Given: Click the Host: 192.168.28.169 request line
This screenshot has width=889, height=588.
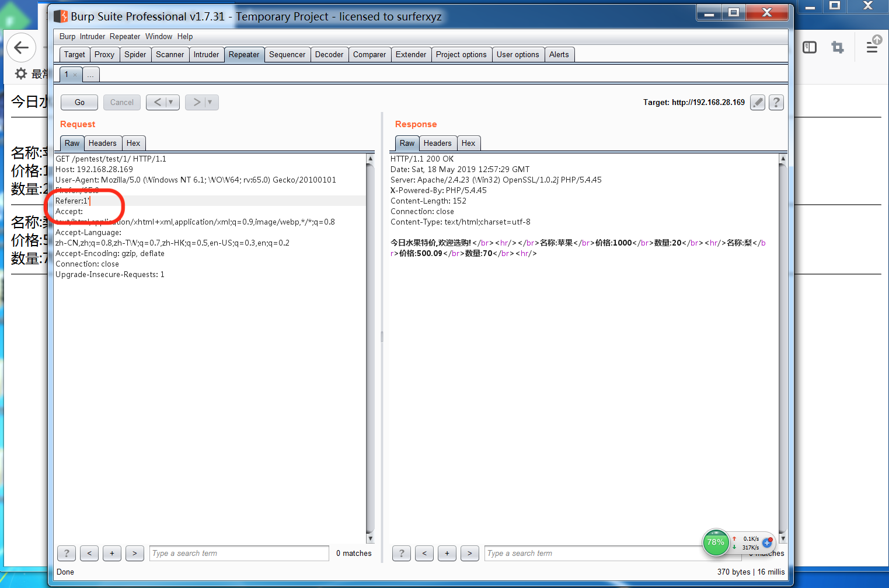Looking at the screenshot, I should (94, 169).
